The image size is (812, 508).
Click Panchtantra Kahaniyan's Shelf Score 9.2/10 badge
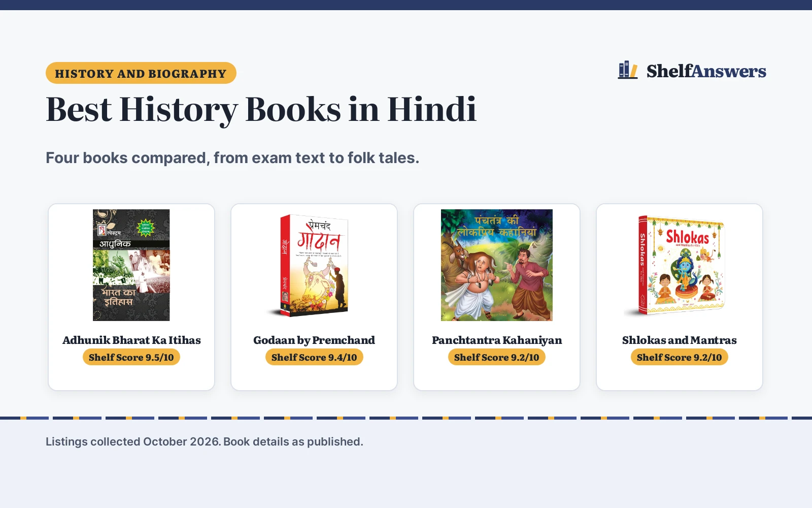point(497,357)
